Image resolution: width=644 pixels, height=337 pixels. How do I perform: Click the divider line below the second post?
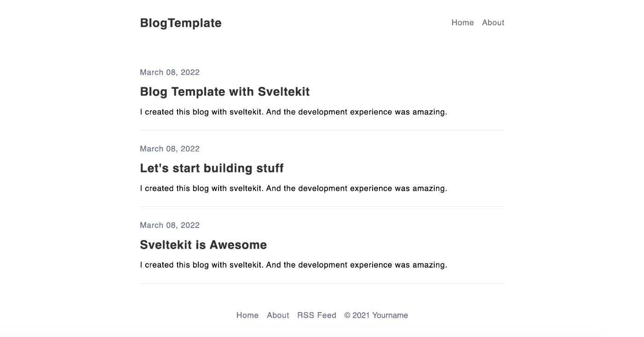[x=322, y=207]
